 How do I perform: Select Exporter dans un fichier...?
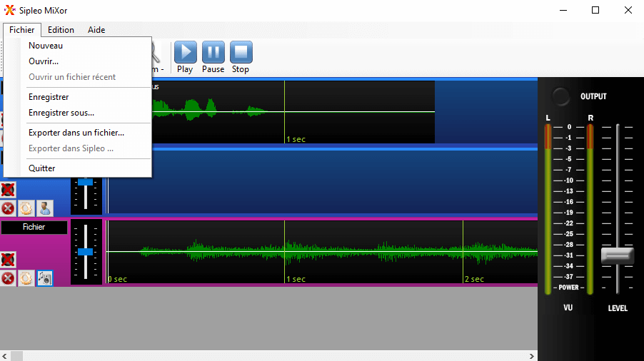click(x=78, y=133)
